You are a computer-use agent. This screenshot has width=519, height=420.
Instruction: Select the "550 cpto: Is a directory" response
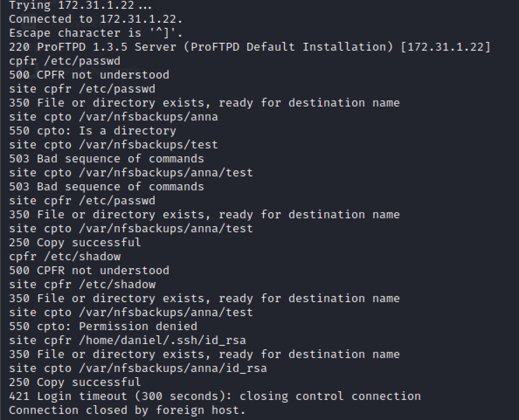(92, 131)
